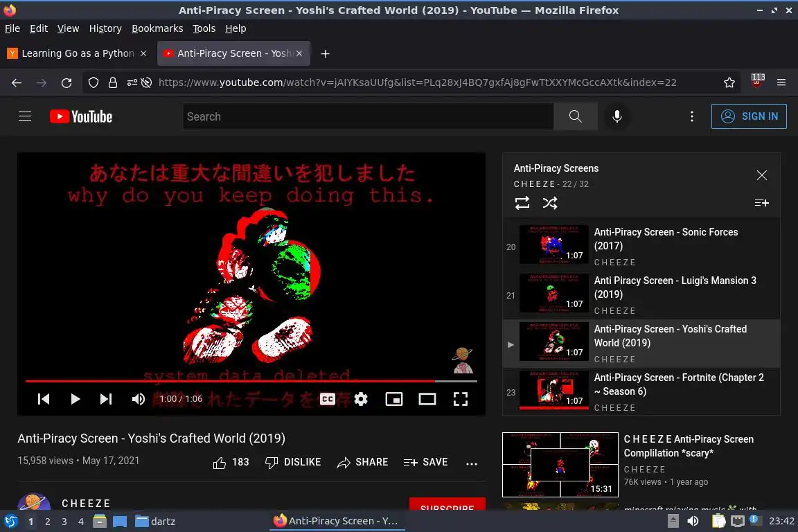Go to the YouTube home logo
798x532 pixels.
[x=81, y=116]
